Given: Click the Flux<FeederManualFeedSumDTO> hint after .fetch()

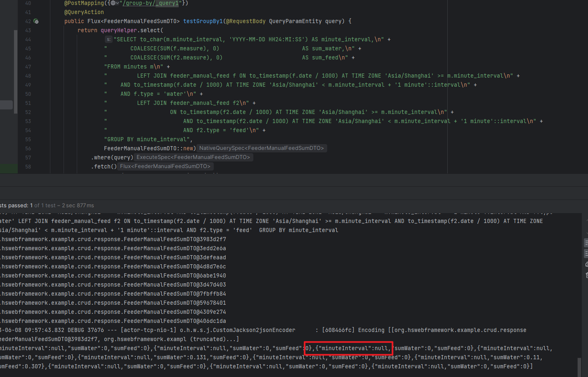Looking at the screenshot, I should click(x=165, y=166).
